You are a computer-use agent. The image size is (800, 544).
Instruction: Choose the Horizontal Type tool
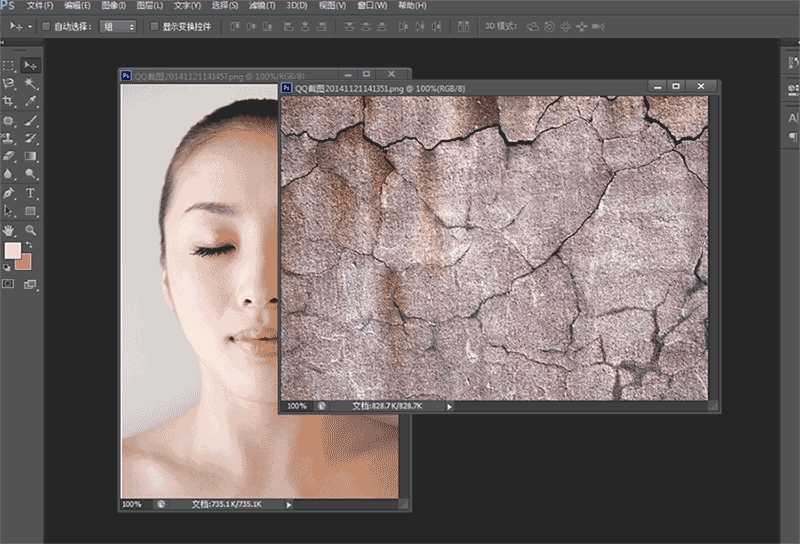coord(31,192)
